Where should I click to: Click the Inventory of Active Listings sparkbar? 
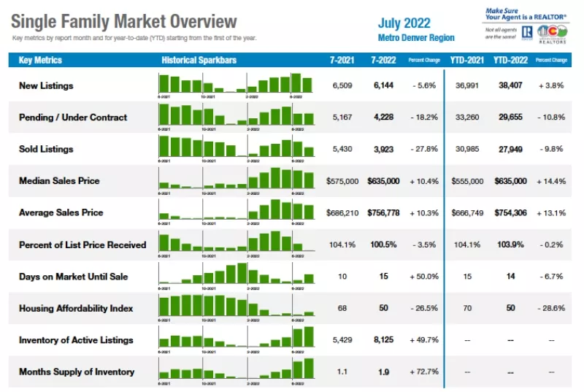point(236,339)
